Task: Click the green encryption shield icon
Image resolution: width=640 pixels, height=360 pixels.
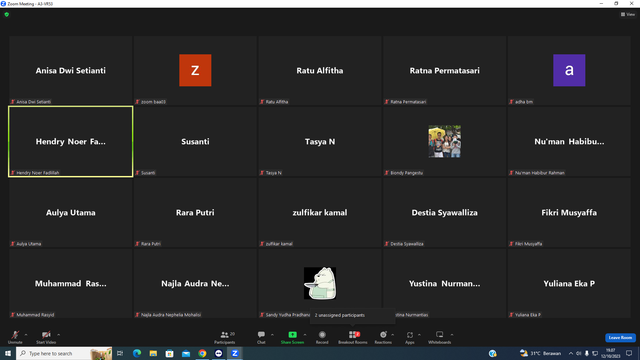Action: point(7,14)
